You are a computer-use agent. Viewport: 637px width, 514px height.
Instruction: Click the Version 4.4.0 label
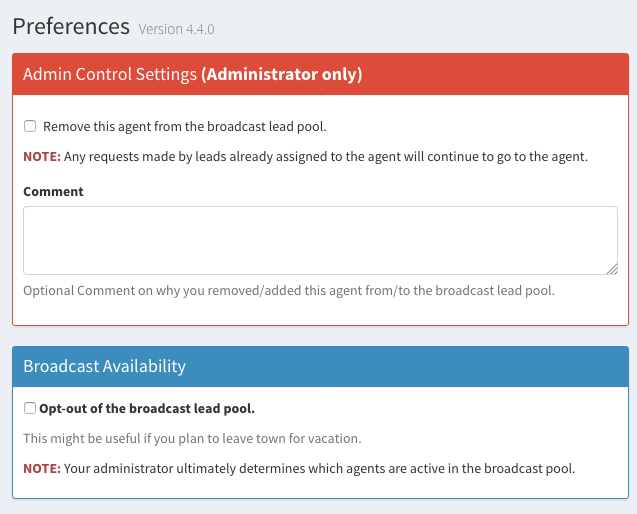pos(176,29)
